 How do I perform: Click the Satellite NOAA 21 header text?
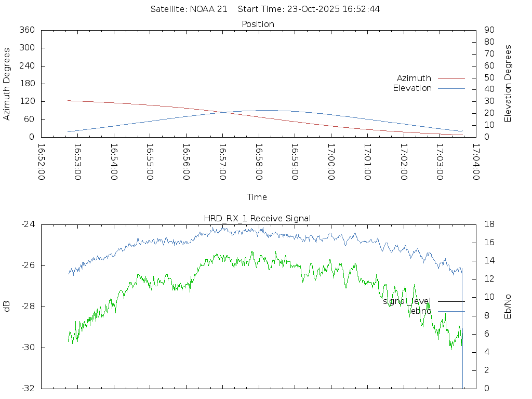pos(189,9)
